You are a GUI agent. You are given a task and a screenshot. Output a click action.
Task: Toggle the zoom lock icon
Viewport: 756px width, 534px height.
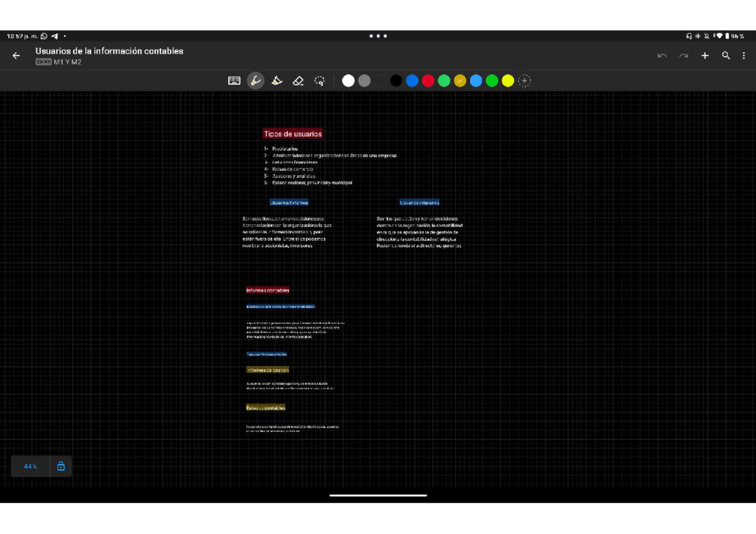coord(61,466)
